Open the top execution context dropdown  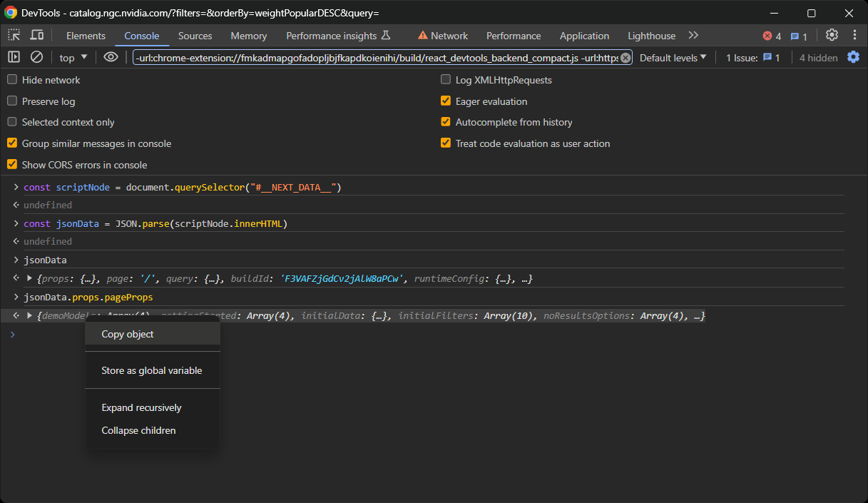pos(71,57)
